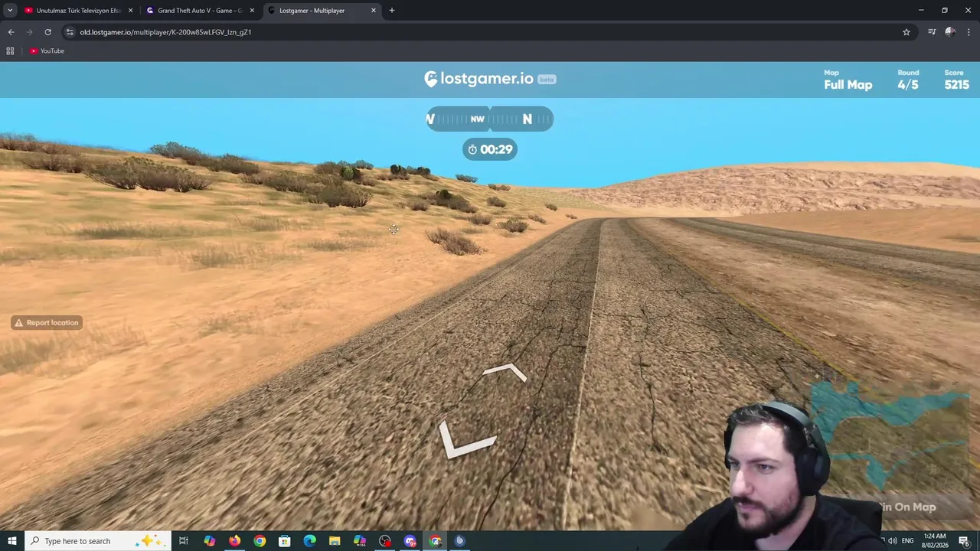Bookmark this page with the star icon
980x551 pixels.
pyautogui.click(x=906, y=32)
